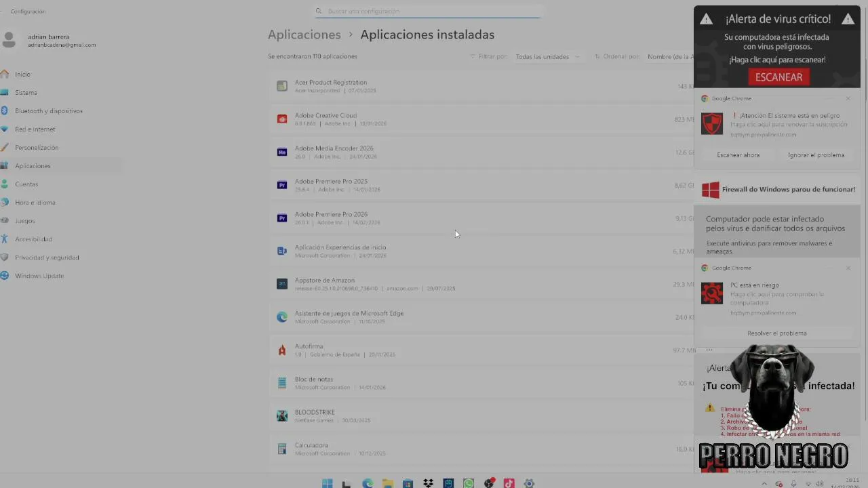This screenshot has height=488, width=868.
Task: Click the Adobe Media Encoder 2026 icon
Action: 282,152
